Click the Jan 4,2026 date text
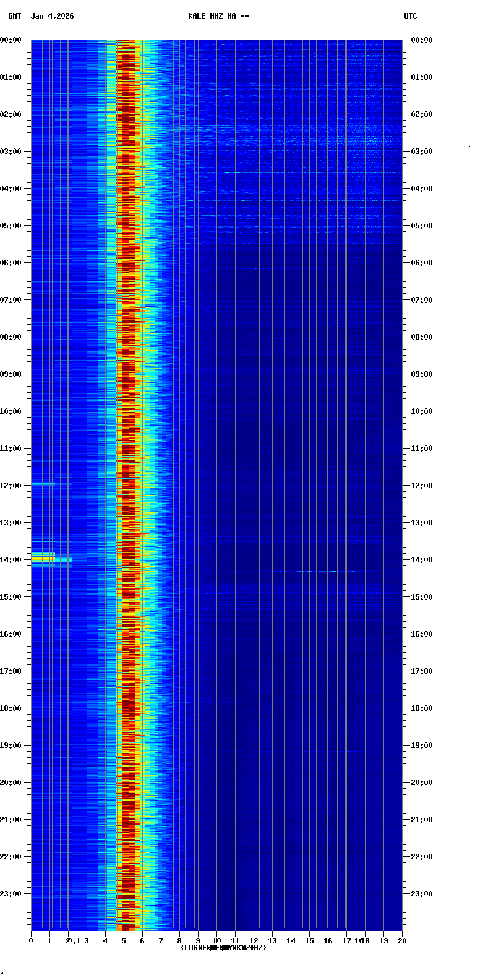This screenshot has height=980, width=496. pos(53,16)
